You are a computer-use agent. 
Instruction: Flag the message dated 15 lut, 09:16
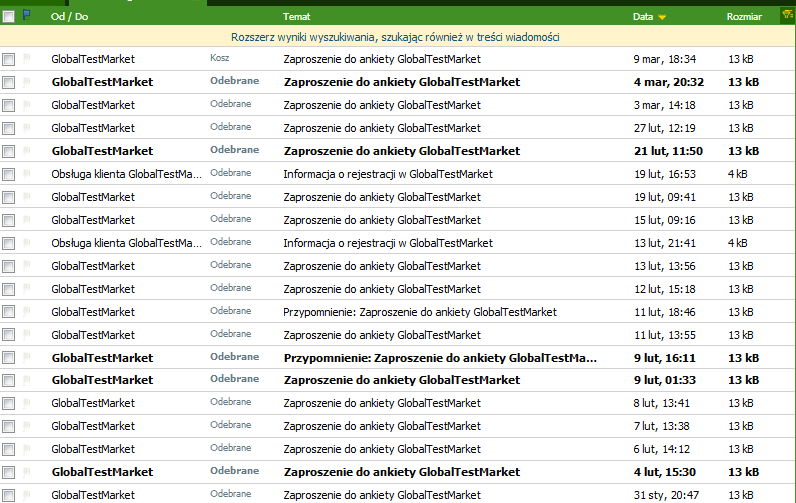[x=27, y=219]
